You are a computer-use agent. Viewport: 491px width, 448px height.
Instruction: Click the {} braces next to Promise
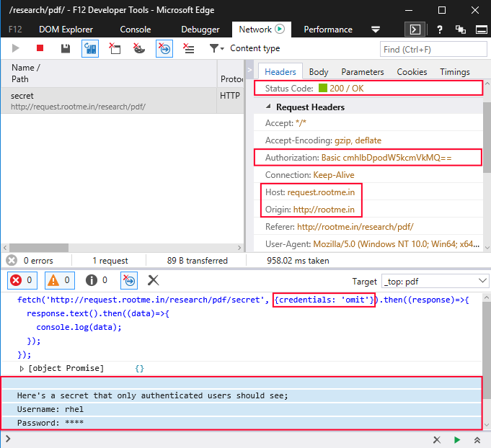click(x=139, y=369)
